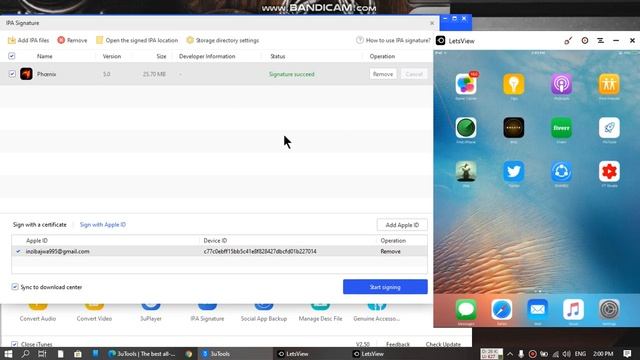This screenshot has height=360, width=640.
Task: Open Music in the iPad dock
Action: [x=573, y=309]
